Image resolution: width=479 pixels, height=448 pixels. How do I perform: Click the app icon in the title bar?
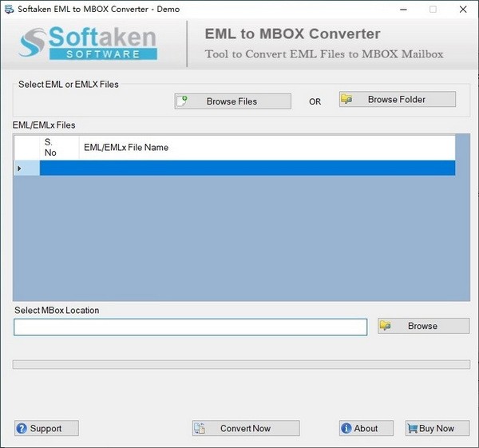coord(9,9)
